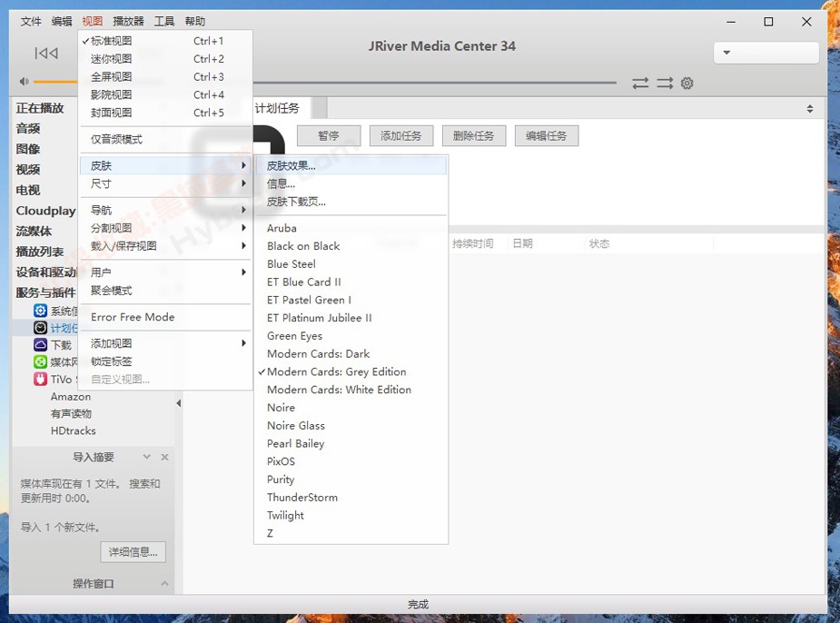Expand the 用户 submenu

[x=165, y=272]
